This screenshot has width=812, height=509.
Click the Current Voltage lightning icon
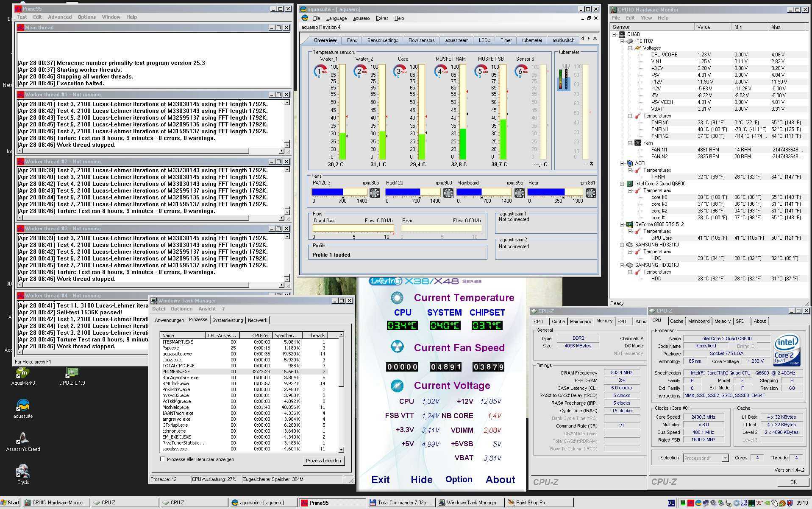397,385
